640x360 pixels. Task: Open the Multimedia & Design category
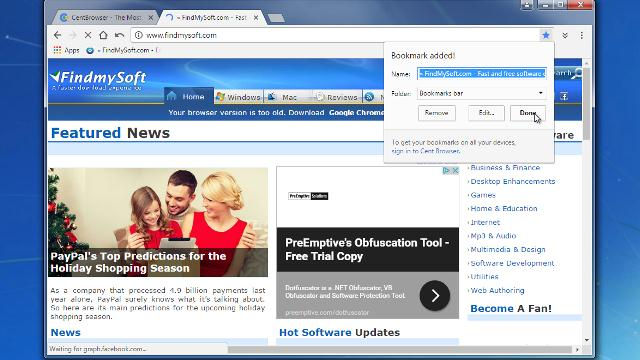[508, 249]
